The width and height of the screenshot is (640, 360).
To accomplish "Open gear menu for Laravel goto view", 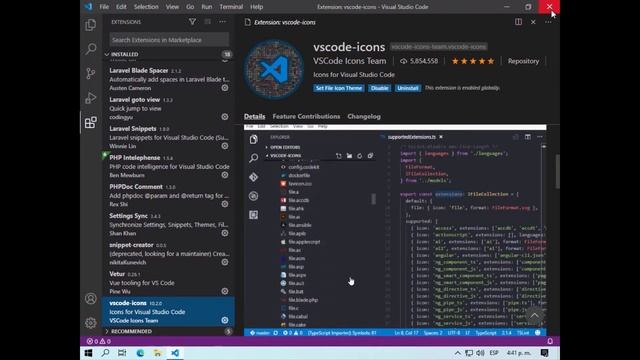I will tap(225, 117).
